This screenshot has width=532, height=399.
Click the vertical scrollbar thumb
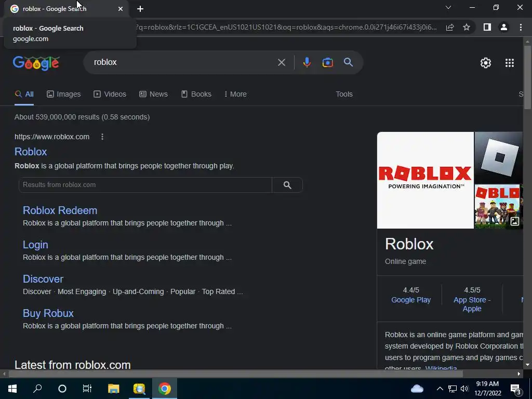click(527, 77)
